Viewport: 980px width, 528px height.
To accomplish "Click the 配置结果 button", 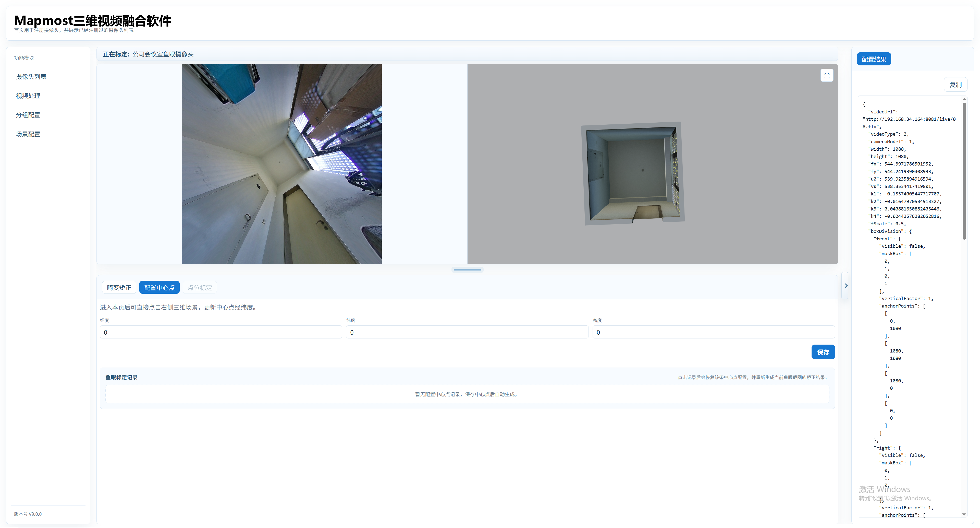I will 874,59.
